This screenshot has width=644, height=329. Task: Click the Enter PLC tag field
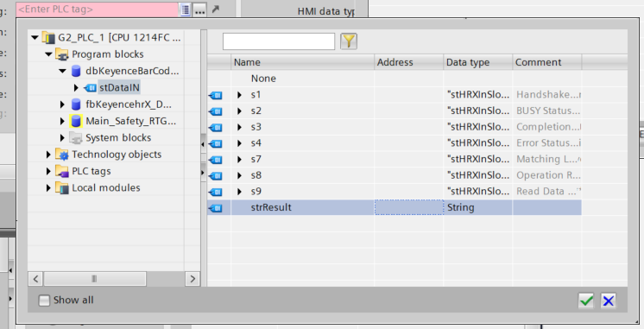coord(98,9)
